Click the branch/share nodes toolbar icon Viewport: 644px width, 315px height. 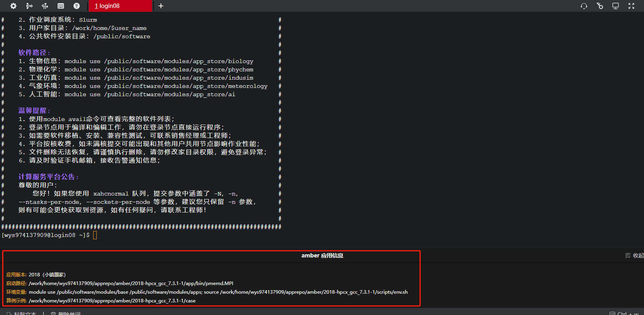click(x=29, y=6)
